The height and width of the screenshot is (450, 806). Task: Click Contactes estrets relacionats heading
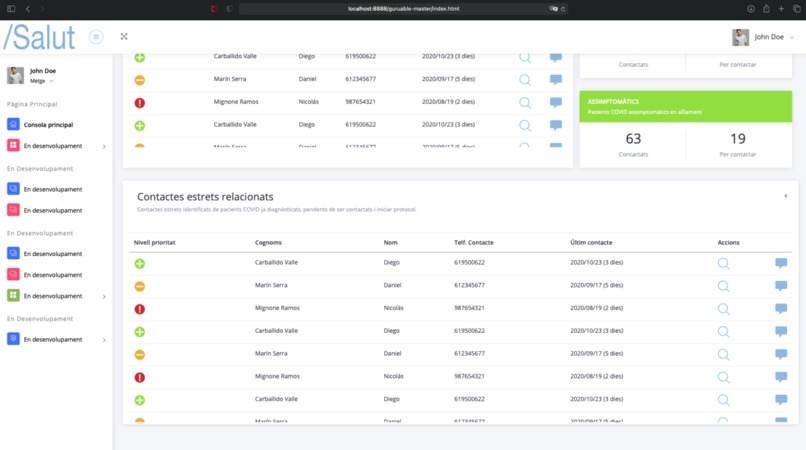point(205,197)
